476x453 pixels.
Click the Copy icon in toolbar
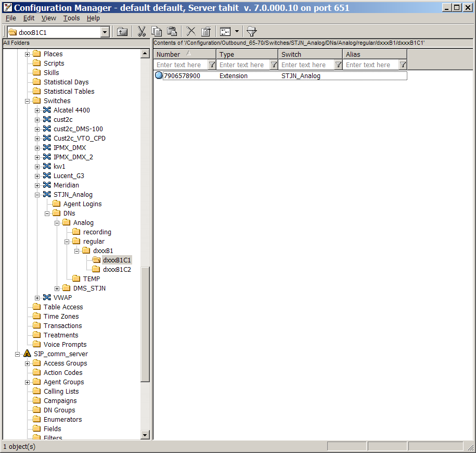[157, 32]
